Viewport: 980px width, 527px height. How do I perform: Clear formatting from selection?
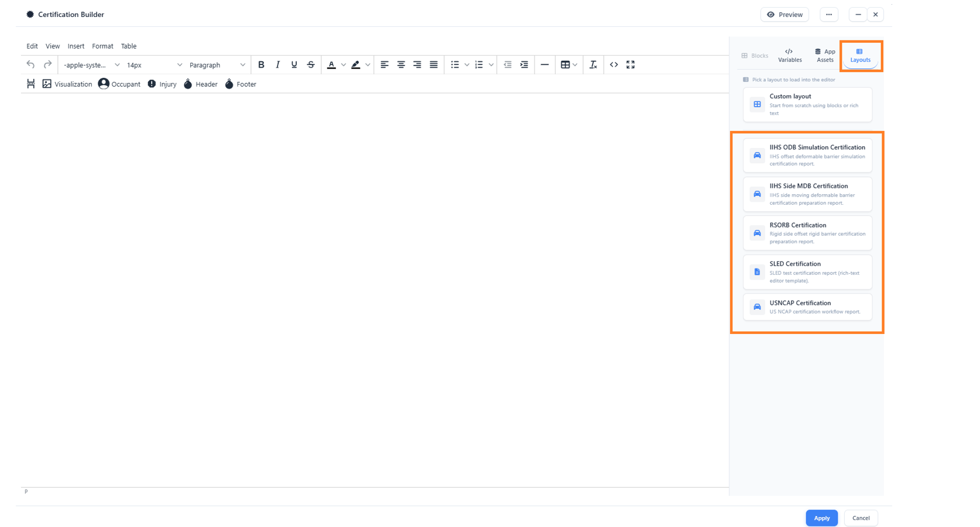pyautogui.click(x=593, y=65)
